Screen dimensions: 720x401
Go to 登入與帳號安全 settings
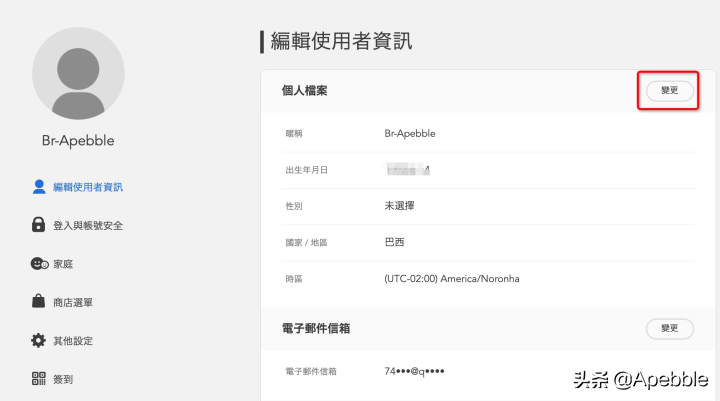pyautogui.click(x=88, y=225)
